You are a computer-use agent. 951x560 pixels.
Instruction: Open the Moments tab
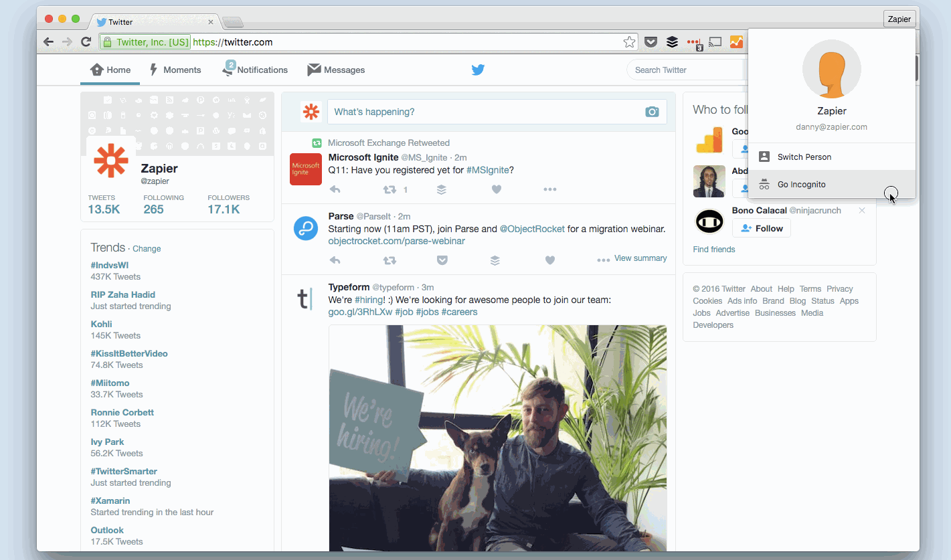point(175,70)
